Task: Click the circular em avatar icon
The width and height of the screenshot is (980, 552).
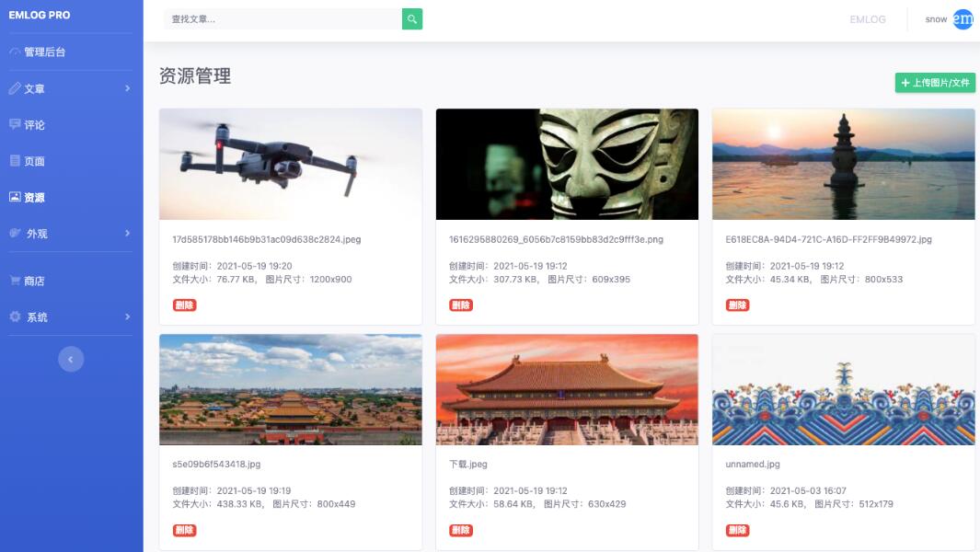Action: (x=961, y=18)
